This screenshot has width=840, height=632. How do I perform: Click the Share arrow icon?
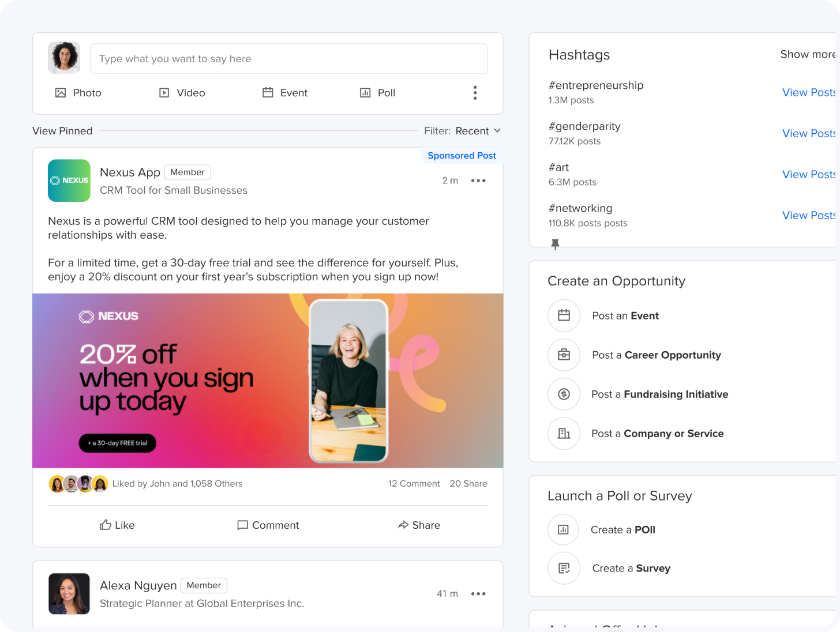pos(403,525)
